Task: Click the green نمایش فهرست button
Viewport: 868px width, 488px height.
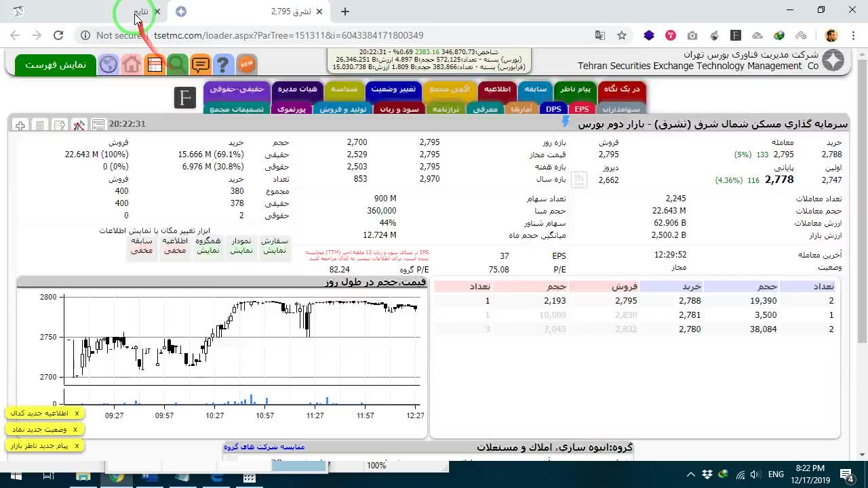Action: click(56, 64)
